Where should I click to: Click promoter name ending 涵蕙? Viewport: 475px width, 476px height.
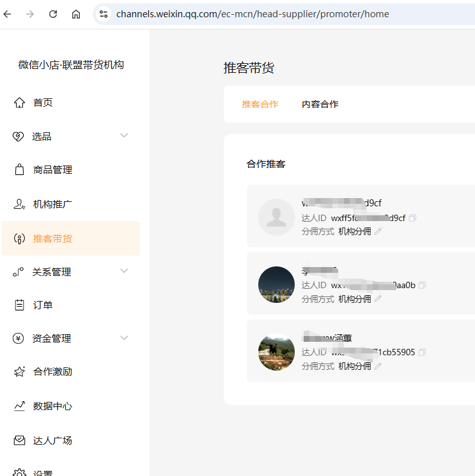[327, 338]
